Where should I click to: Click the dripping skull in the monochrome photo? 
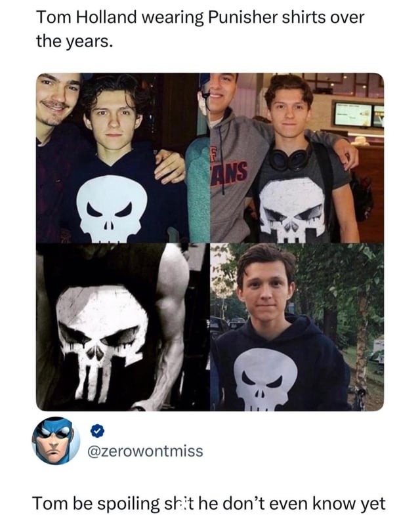[x=102, y=342]
